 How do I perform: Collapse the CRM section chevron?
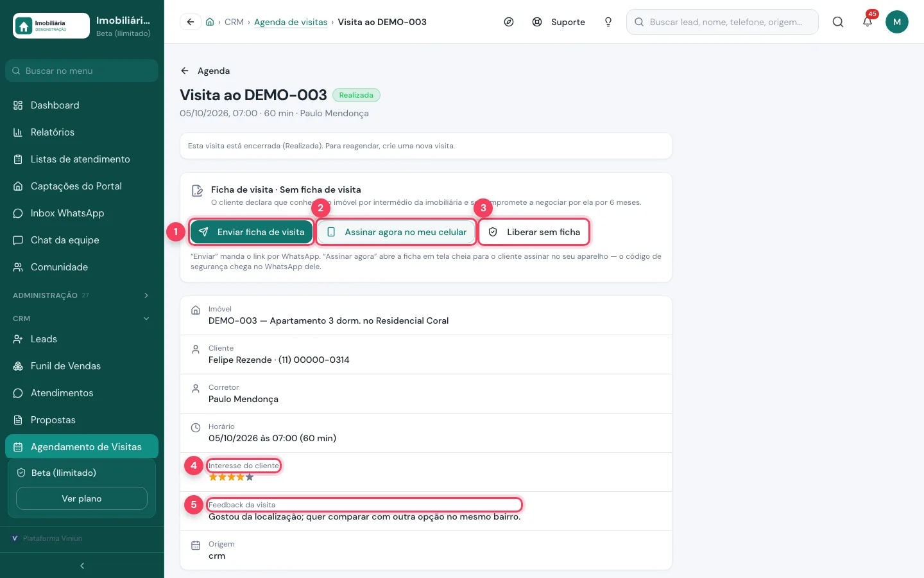146,319
